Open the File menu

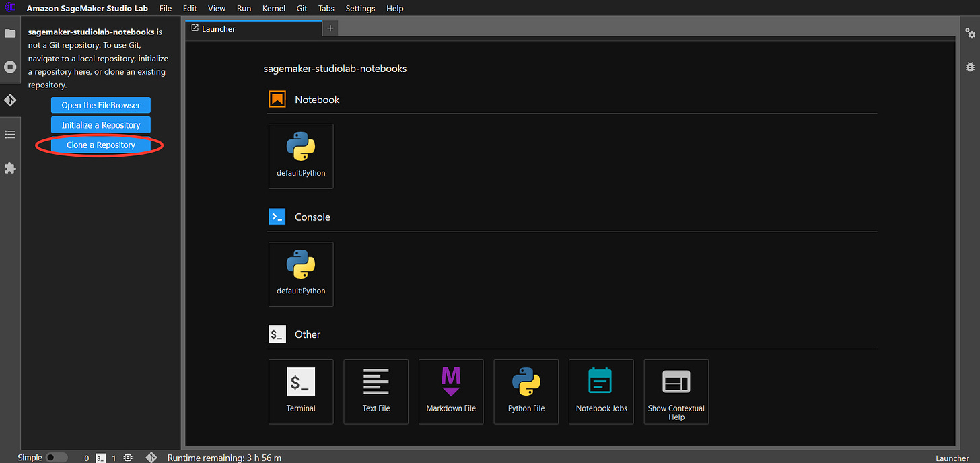166,8
